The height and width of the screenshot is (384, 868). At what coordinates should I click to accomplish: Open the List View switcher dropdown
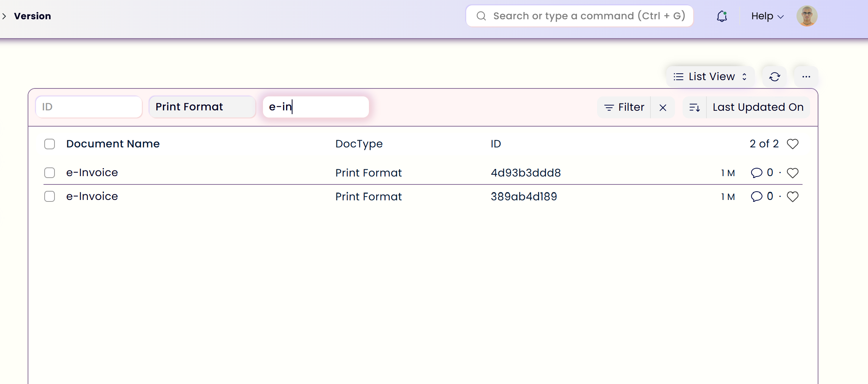click(710, 77)
